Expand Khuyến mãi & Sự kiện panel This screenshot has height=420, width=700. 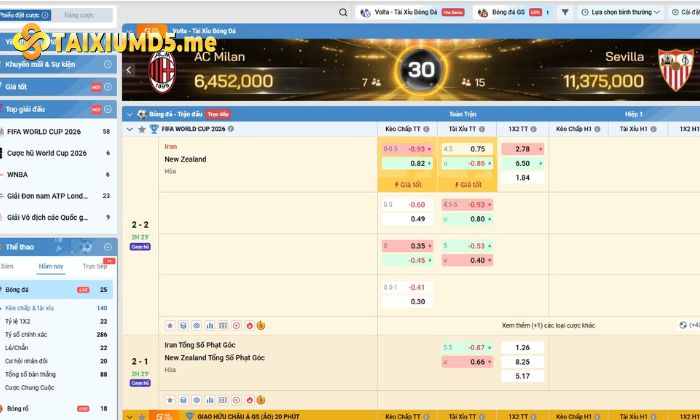tap(108, 64)
